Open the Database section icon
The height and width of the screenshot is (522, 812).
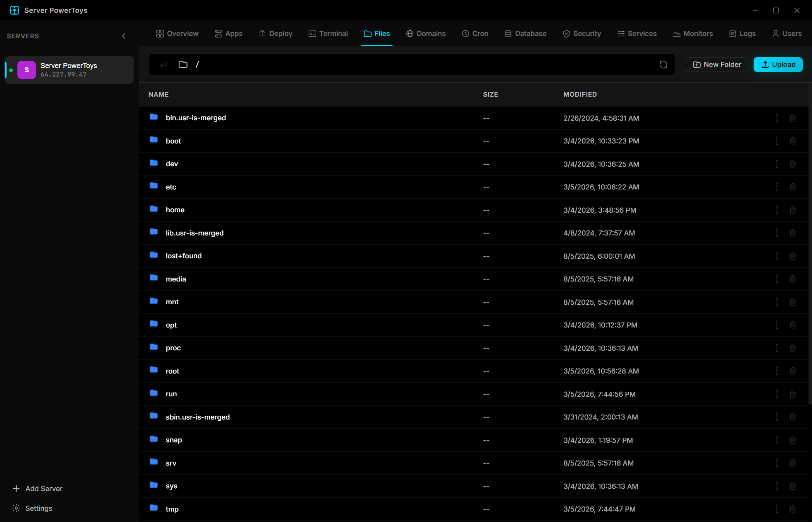click(x=508, y=34)
